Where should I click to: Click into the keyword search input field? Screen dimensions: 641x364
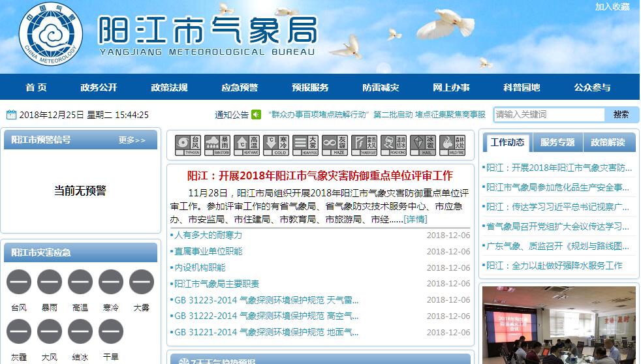(549, 114)
